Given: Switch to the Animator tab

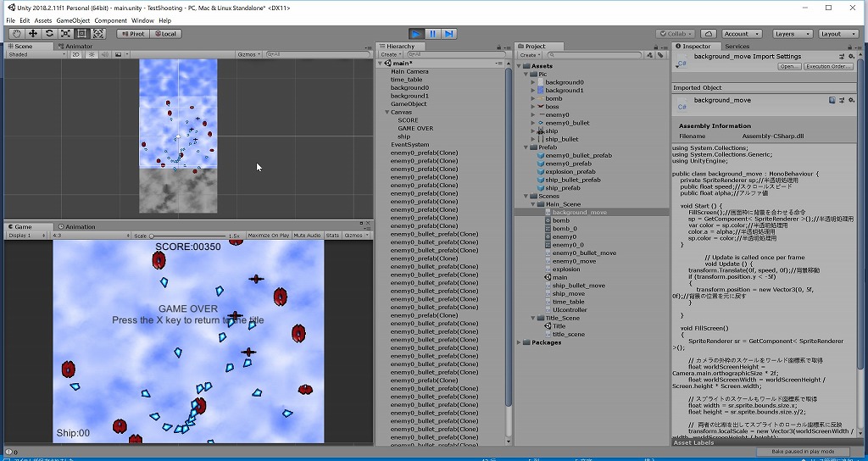Looking at the screenshot, I should click(x=75, y=47).
